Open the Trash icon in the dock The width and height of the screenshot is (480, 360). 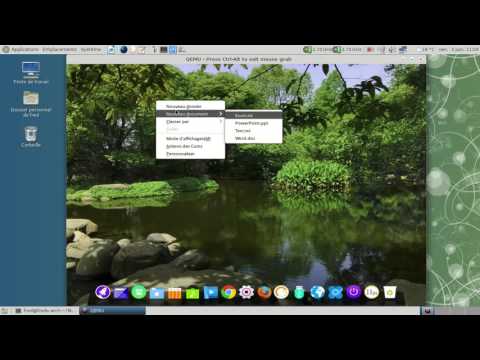click(390, 292)
